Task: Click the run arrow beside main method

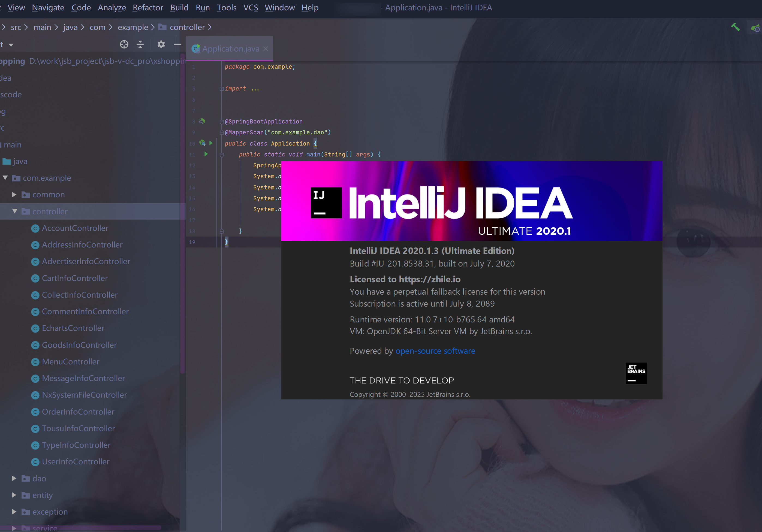Action: coord(206,154)
